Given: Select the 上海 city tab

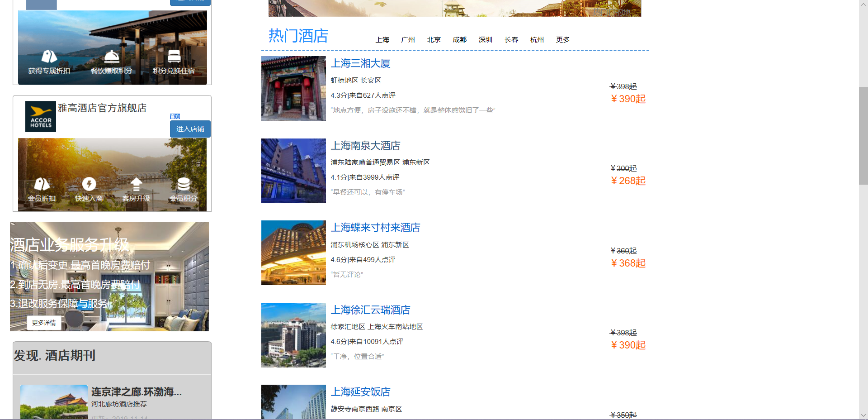Looking at the screenshot, I should click(382, 40).
